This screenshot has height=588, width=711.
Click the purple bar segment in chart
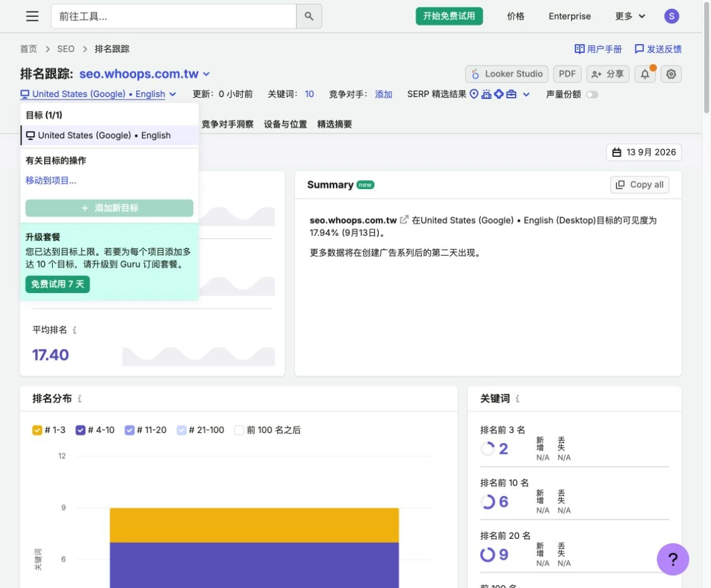(x=255, y=565)
